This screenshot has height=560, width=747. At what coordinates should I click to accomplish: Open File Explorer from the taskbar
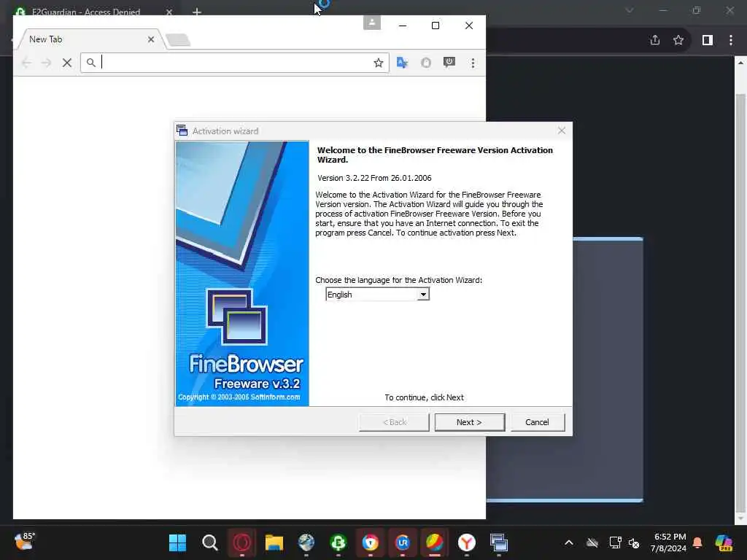274,542
